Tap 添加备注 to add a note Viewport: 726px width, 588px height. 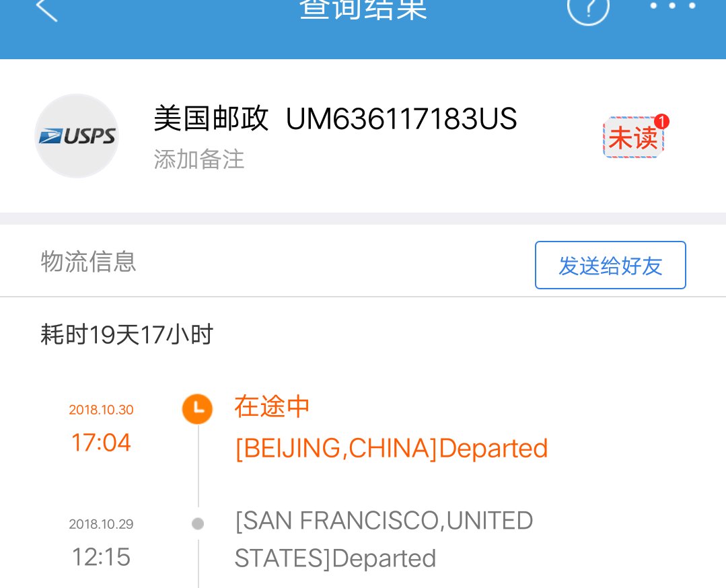(199, 160)
